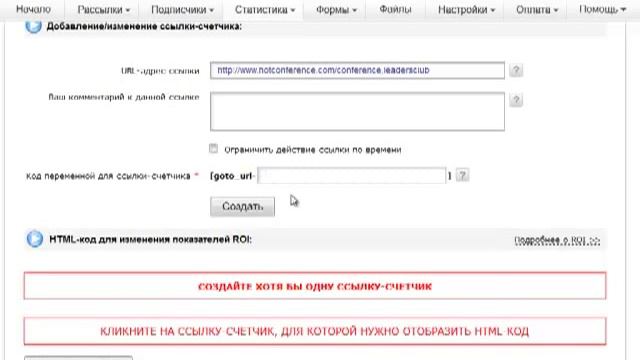This screenshot has width=640, height=360.
Task: Open help icon next to comment textarea
Action: [x=516, y=100]
